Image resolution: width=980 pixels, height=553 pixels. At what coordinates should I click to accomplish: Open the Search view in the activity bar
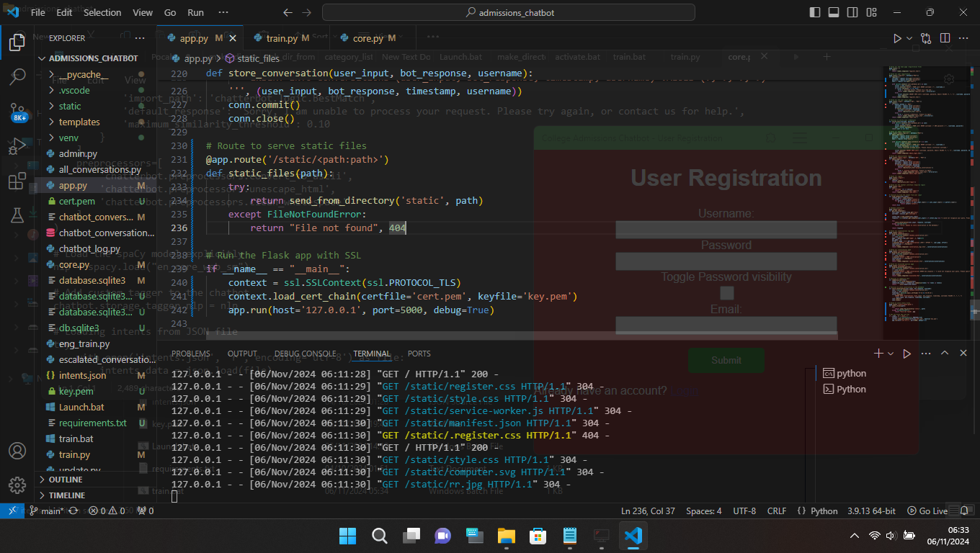[17, 77]
